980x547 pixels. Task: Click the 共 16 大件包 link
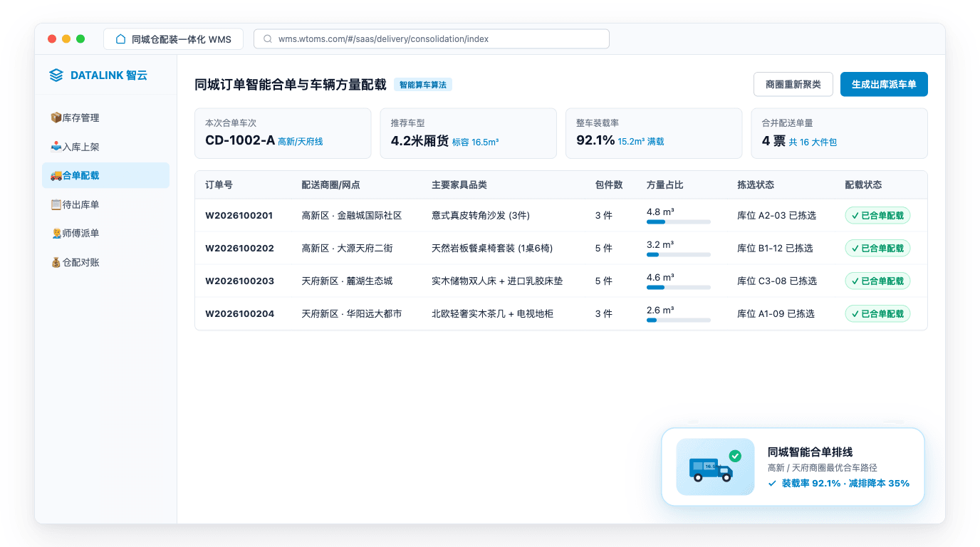point(813,142)
